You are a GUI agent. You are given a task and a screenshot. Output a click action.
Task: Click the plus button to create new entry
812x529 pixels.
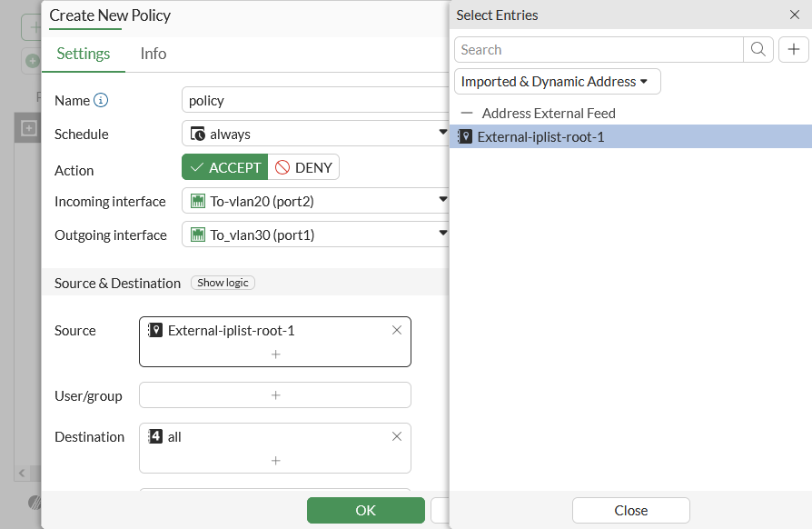point(794,50)
